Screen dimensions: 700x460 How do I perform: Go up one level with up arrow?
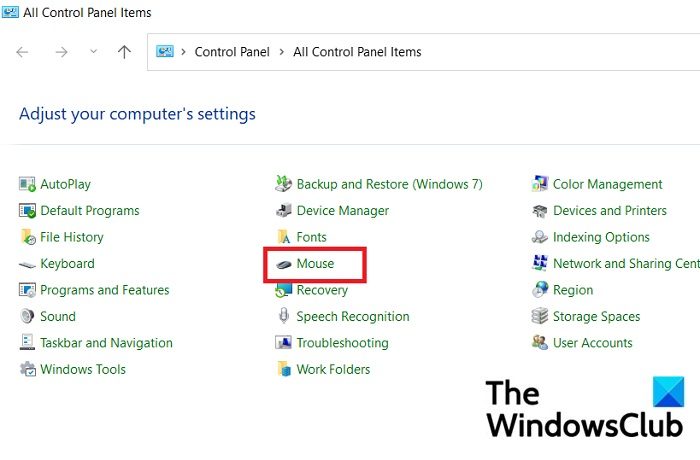click(124, 52)
